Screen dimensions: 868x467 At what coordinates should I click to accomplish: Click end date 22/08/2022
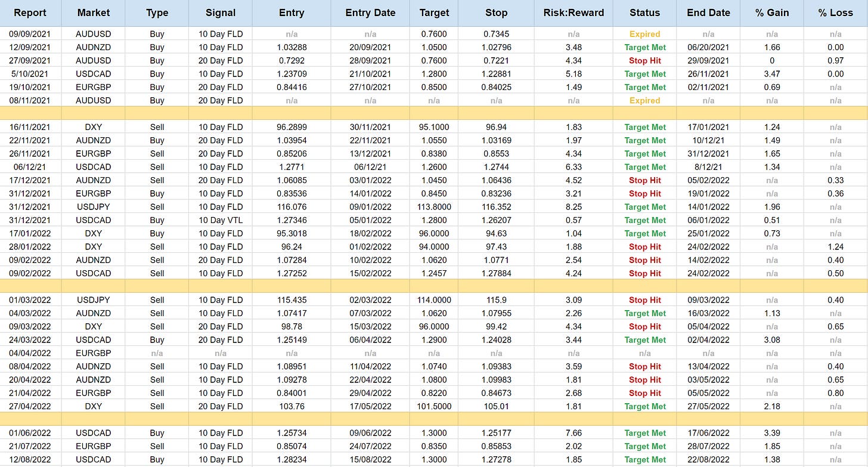coord(708,459)
